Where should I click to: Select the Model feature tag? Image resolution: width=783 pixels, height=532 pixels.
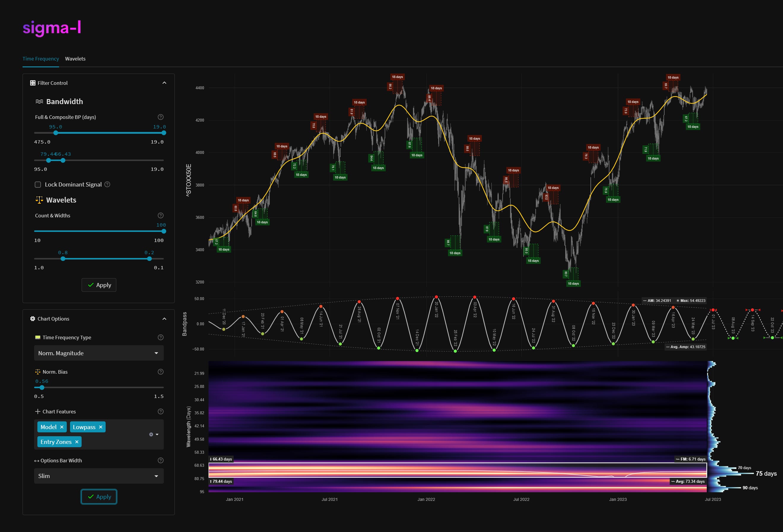click(49, 427)
